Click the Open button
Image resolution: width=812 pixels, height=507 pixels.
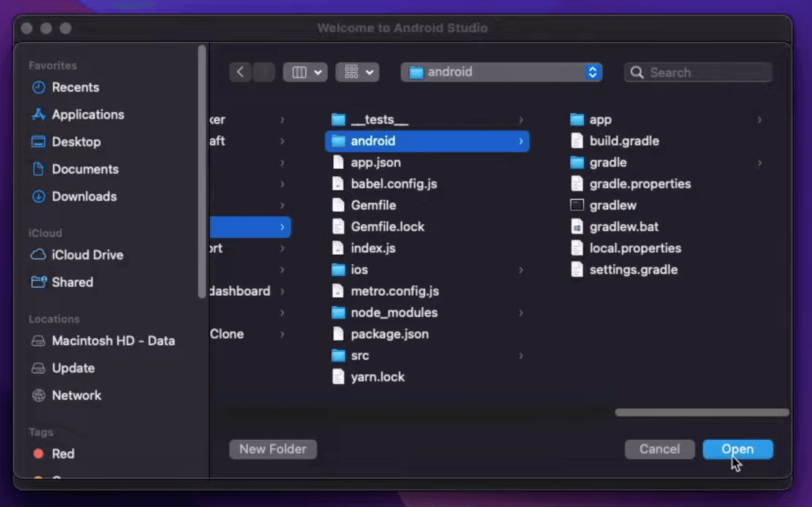737,449
